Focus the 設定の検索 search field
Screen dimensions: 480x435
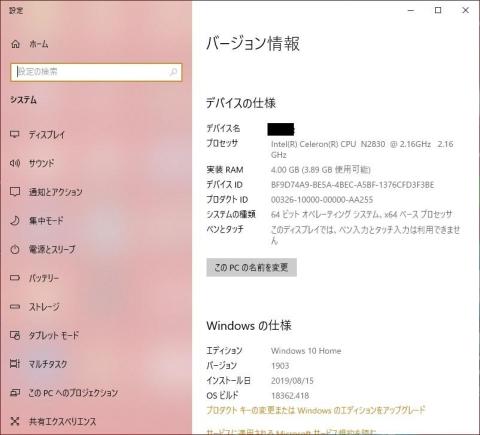tap(96, 72)
